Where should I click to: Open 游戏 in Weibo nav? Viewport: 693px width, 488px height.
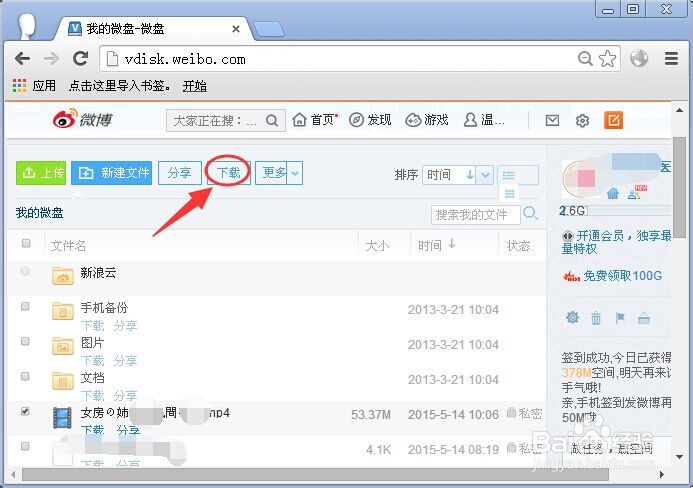pos(427,120)
